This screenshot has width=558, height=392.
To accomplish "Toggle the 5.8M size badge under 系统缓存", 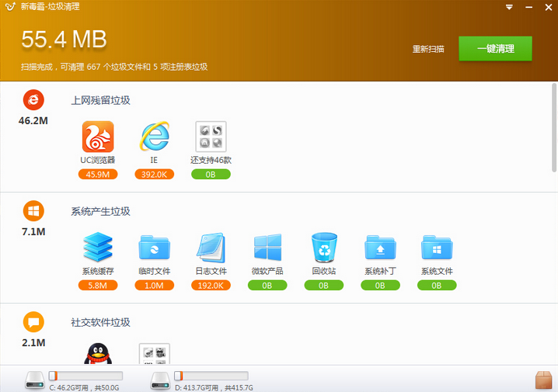I will (98, 286).
